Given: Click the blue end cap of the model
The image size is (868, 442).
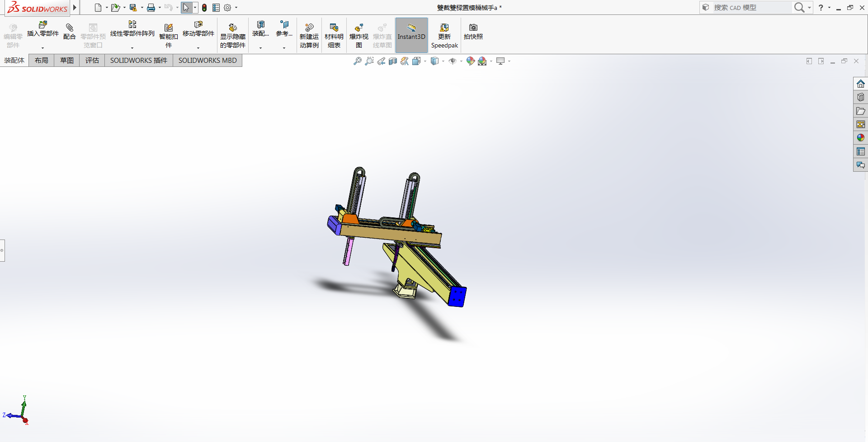Looking at the screenshot, I should (x=457, y=296).
